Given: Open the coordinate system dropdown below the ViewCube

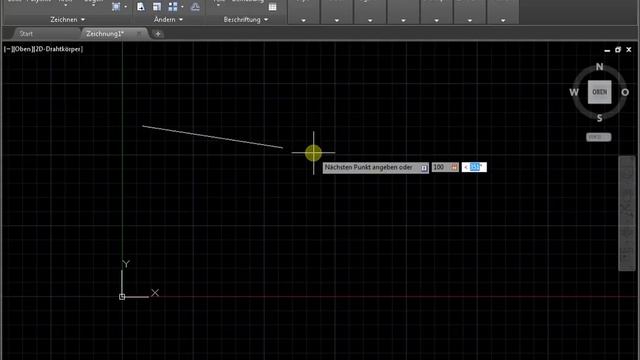Looking at the screenshot, I should [599, 137].
